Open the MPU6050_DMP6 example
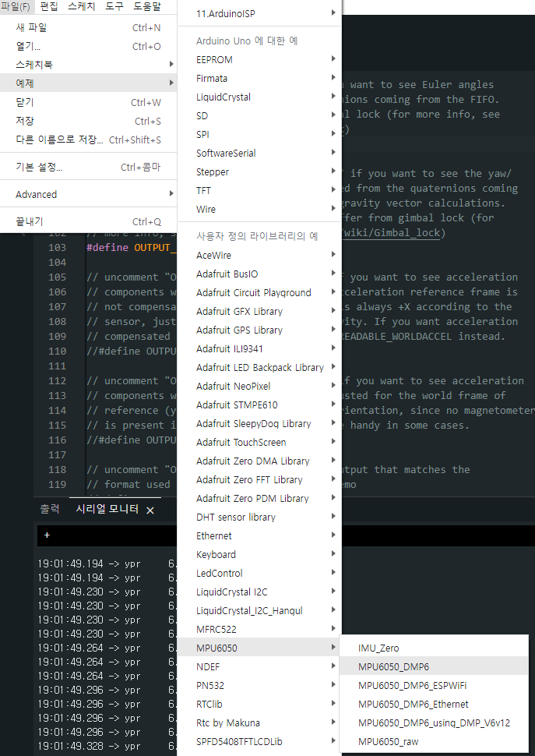The image size is (535, 756). coord(394,666)
